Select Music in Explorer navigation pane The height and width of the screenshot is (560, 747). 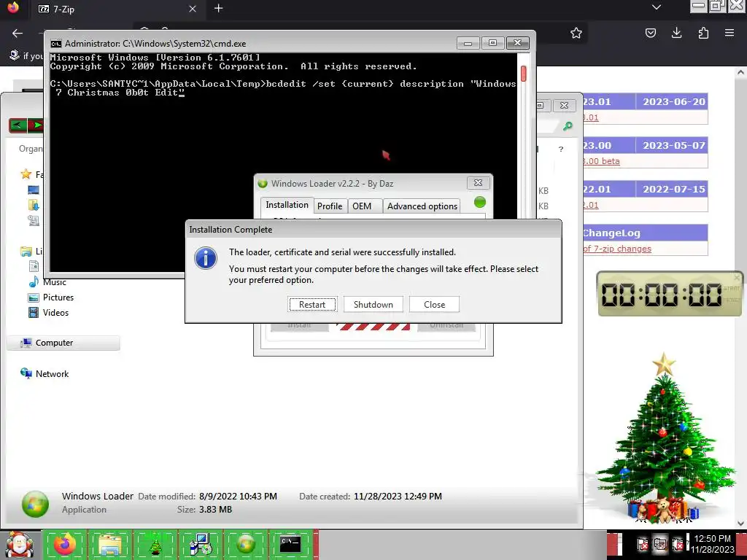[x=47, y=282]
